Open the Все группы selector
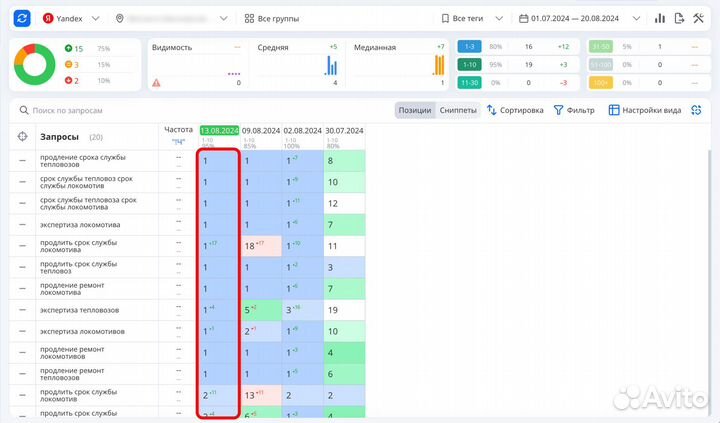 coord(272,18)
